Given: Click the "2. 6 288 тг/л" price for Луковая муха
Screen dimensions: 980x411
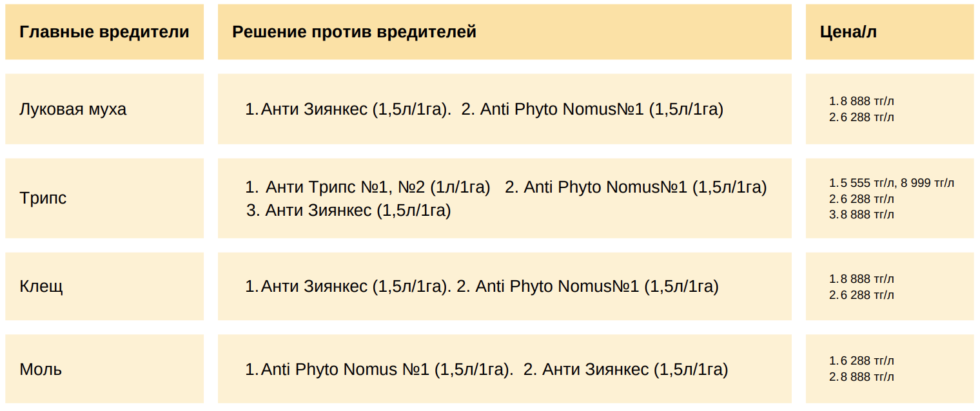Looking at the screenshot, I should coord(862,117).
